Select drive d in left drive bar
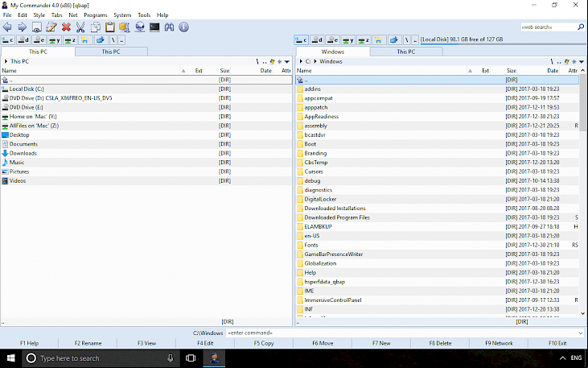Viewport: 588px width, 368px height. [23, 39]
